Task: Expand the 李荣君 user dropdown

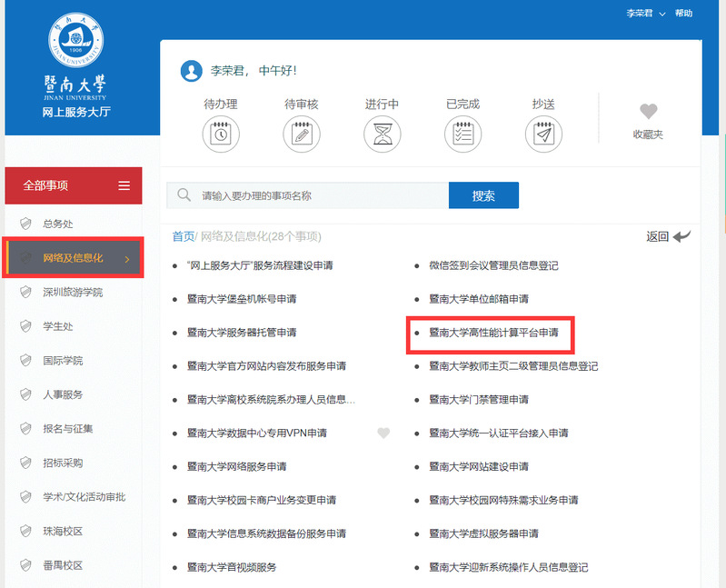Action: tap(662, 14)
